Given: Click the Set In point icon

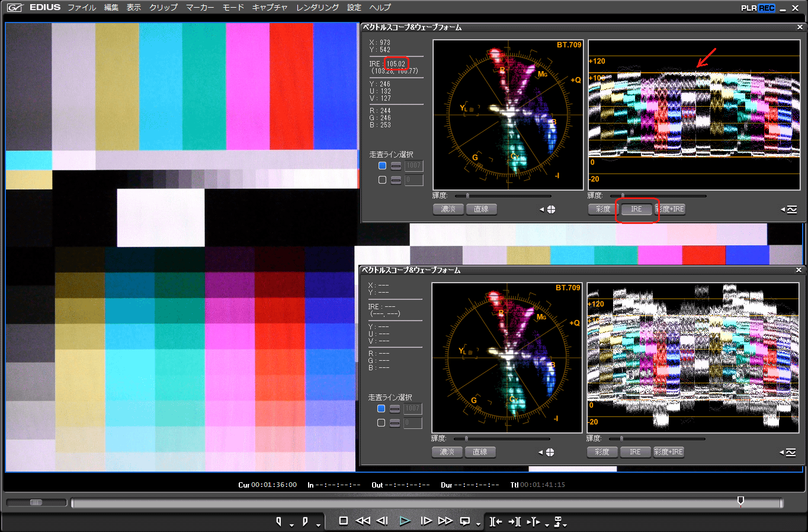Looking at the screenshot, I should pos(279,521).
